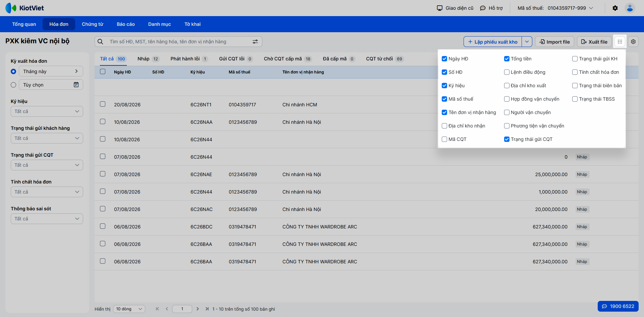Uncheck Ngày HĐ column checkbox
This screenshot has width=644, height=317.
click(x=444, y=59)
